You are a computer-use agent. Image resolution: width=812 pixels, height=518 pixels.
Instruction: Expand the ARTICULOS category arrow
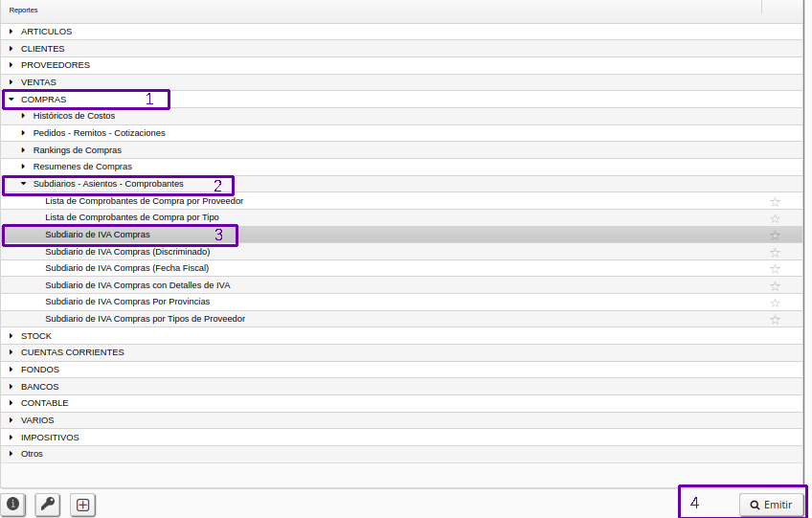click(x=11, y=32)
